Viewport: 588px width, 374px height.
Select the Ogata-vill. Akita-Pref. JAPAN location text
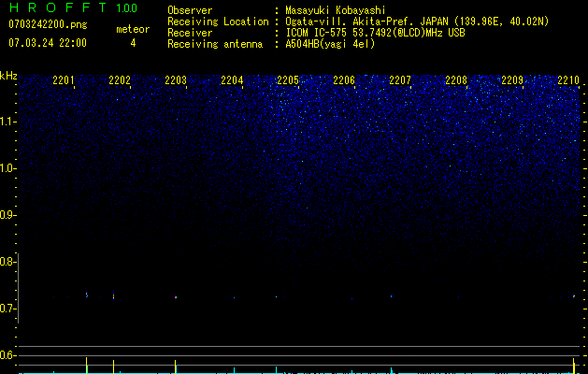click(x=417, y=22)
